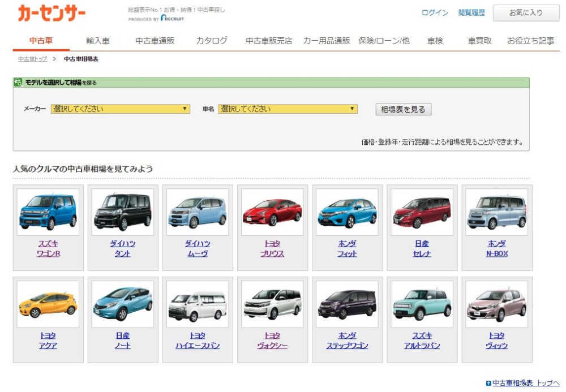Open the ホンダ ステップワゴン text link
566x392 pixels.
pos(347,341)
